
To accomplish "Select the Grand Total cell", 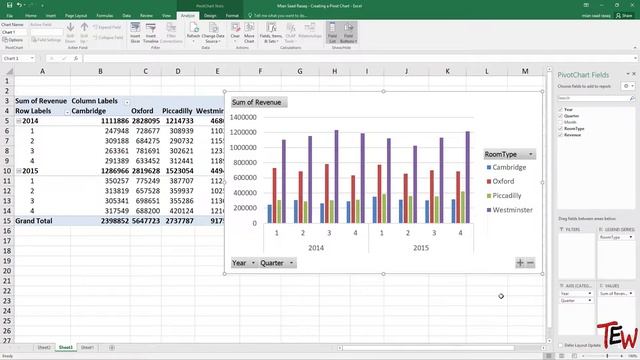I will point(42,221).
